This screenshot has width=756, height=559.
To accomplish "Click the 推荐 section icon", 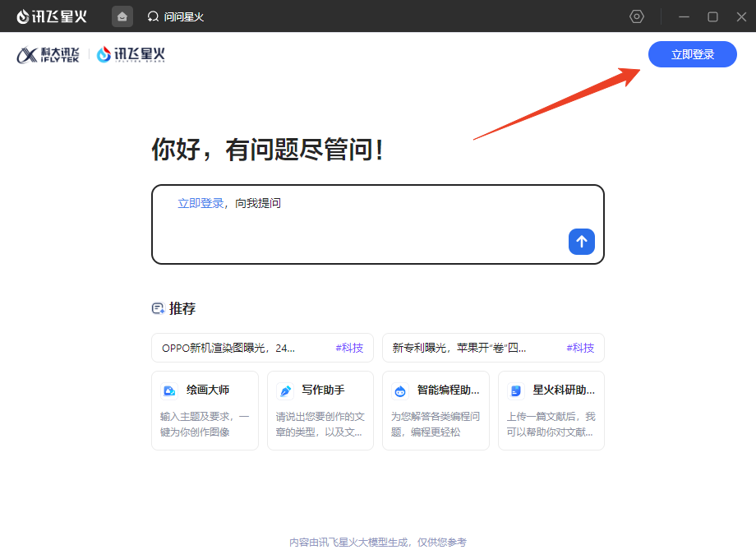I will pos(158,308).
